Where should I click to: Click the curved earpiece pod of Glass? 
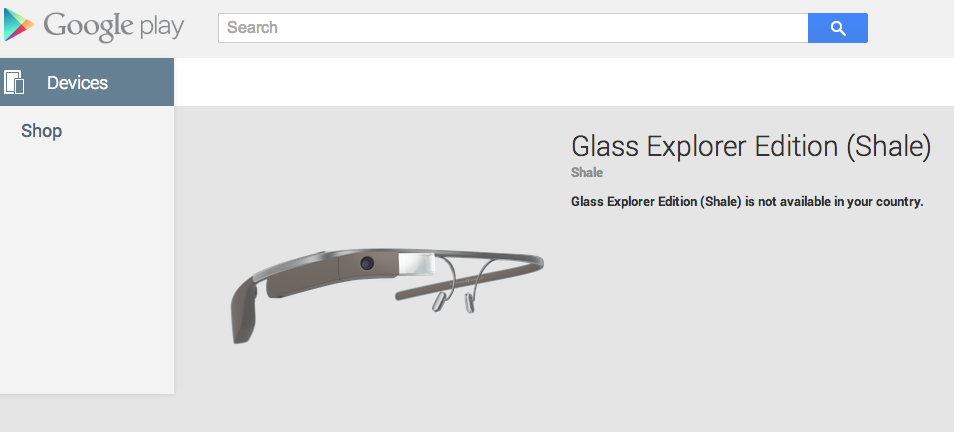click(244, 313)
